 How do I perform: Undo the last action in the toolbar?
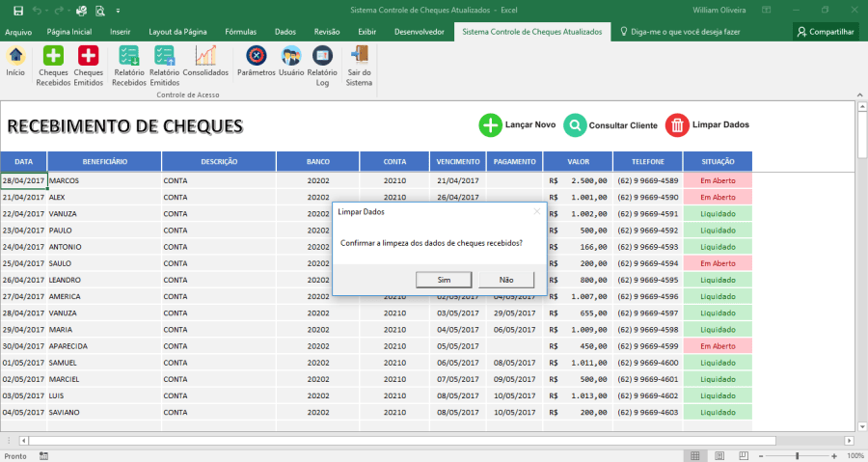click(x=37, y=11)
